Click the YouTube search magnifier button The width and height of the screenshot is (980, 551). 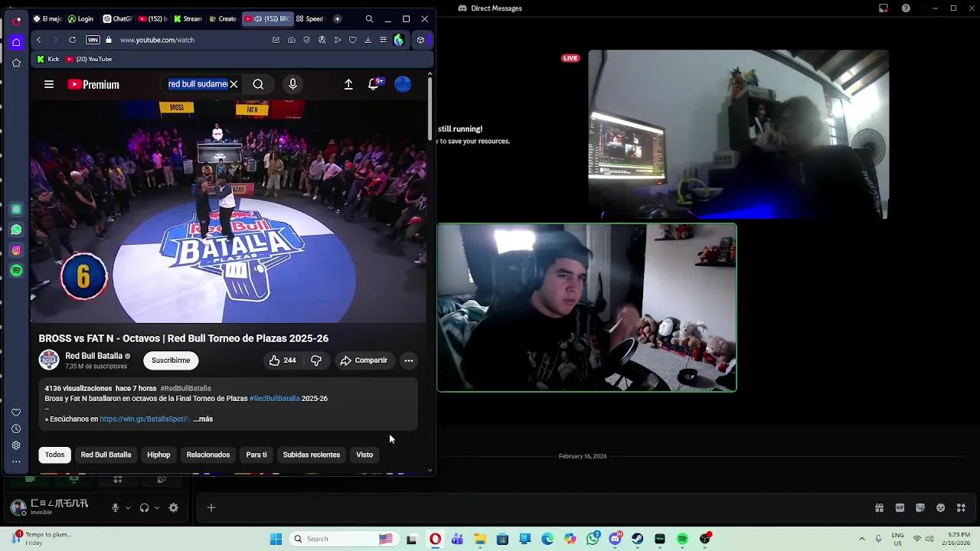pos(258,85)
